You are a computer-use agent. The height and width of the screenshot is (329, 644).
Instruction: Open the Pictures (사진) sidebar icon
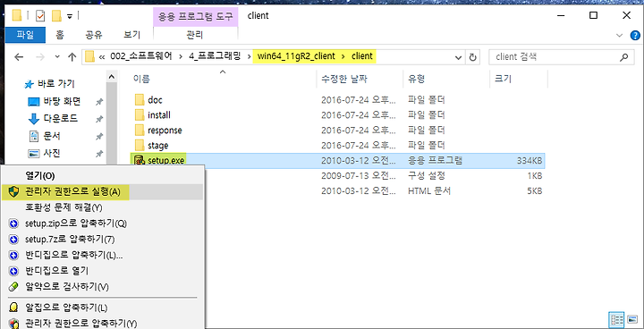(x=33, y=154)
